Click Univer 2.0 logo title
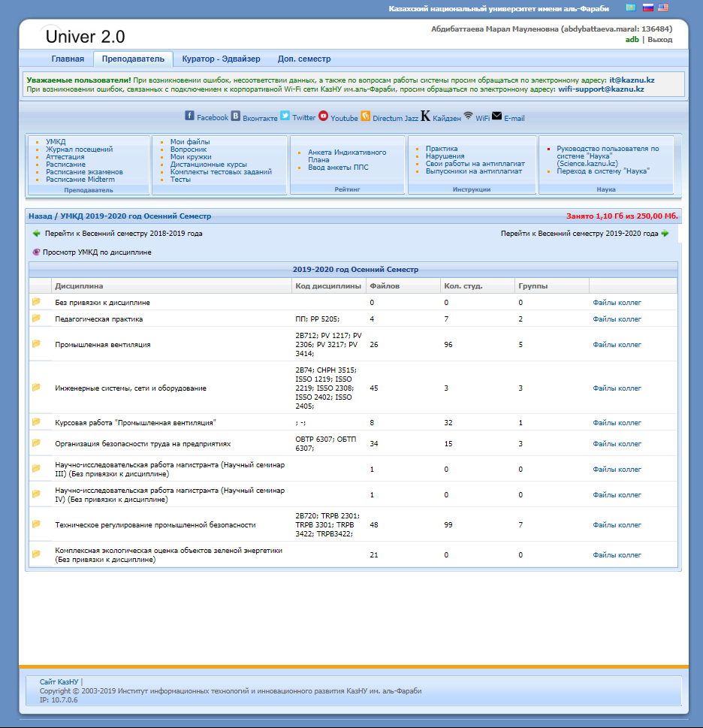This screenshot has width=703, height=728. tap(86, 36)
